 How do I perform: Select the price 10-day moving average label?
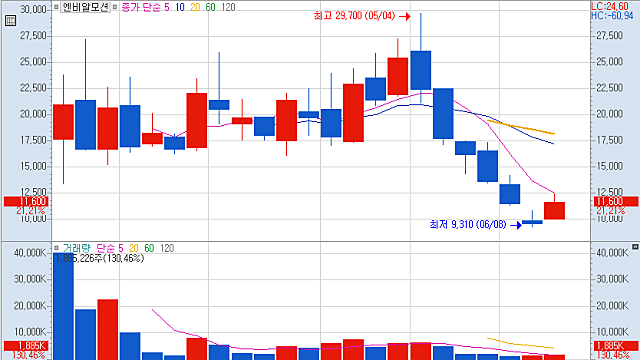pos(180,7)
